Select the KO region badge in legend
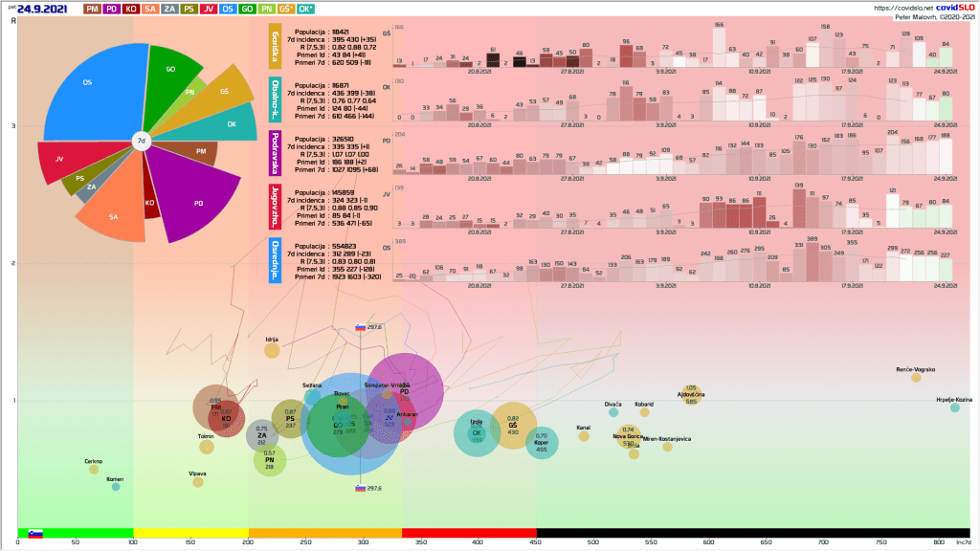 [132, 9]
